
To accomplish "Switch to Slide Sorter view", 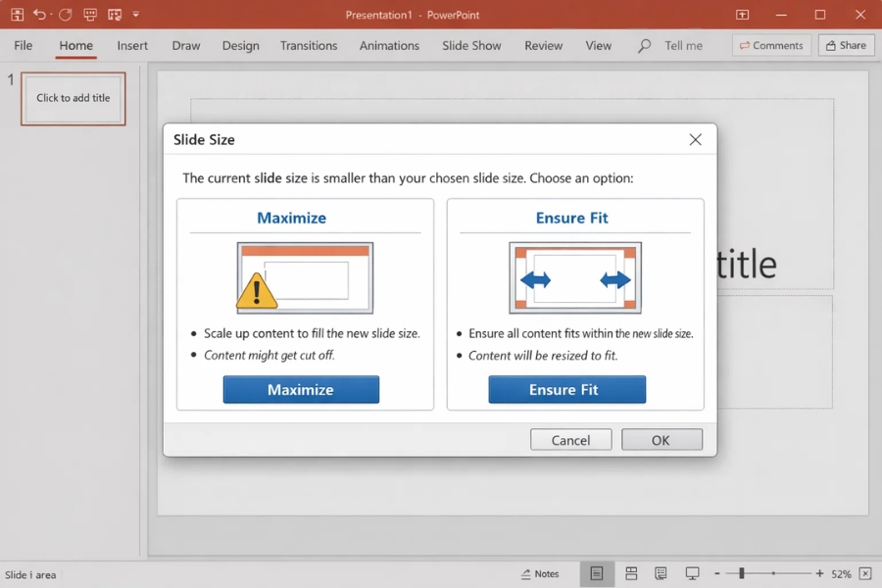I will click(631, 573).
